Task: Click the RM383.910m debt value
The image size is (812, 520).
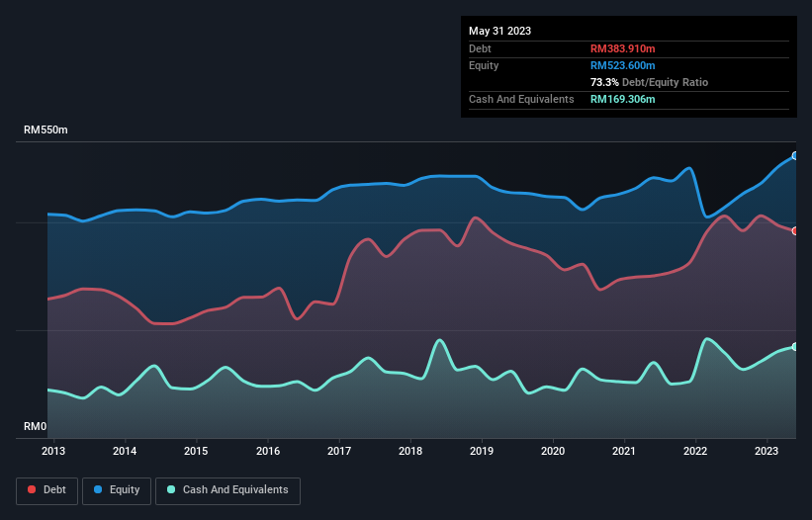Action: click(622, 48)
